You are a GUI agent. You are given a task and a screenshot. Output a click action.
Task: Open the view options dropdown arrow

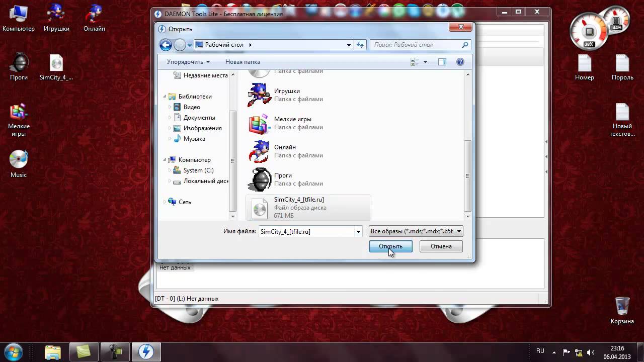point(425,62)
